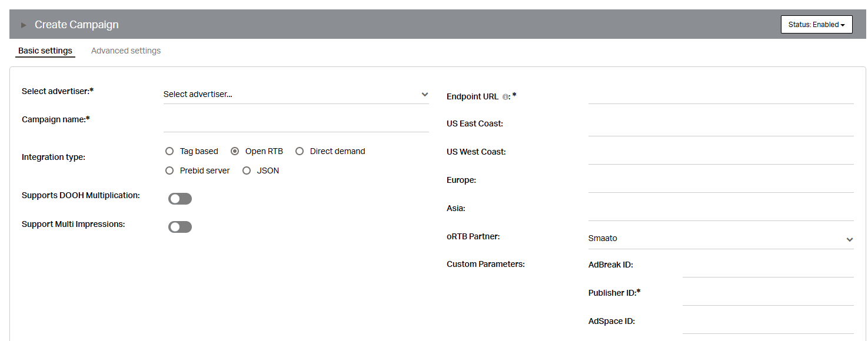The height and width of the screenshot is (341, 868).
Task: Open the Basic settings tab
Action: (45, 51)
